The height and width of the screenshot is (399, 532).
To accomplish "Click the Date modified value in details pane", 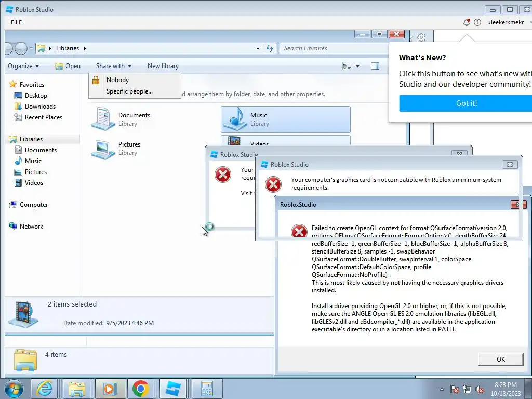I will click(x=130, y=323).
